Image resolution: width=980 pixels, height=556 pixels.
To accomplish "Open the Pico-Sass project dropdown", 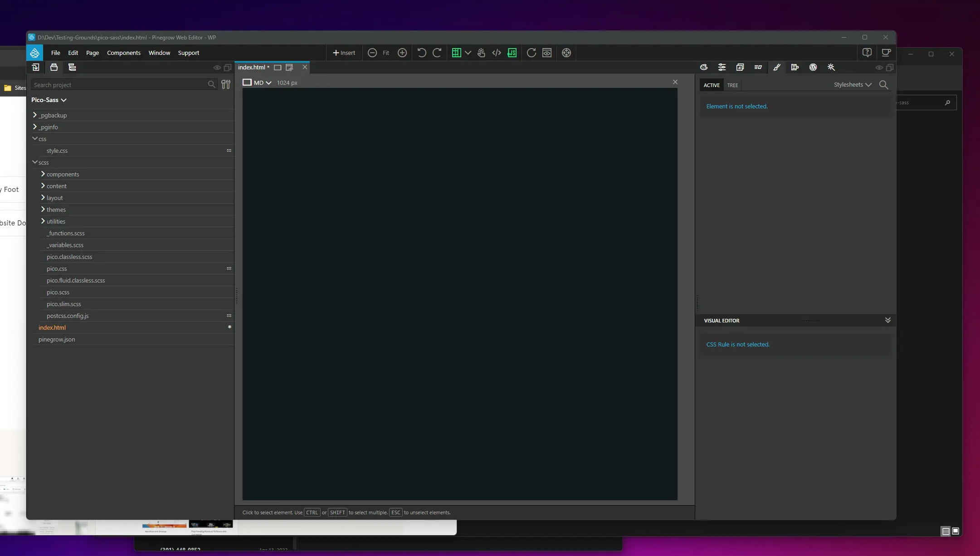I will tap(49, 100).
